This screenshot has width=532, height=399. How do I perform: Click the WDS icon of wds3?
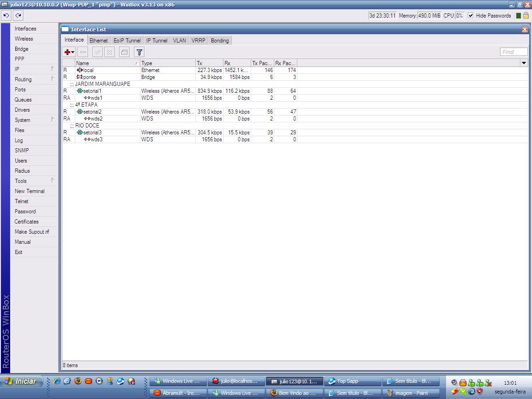pos(87,139)
